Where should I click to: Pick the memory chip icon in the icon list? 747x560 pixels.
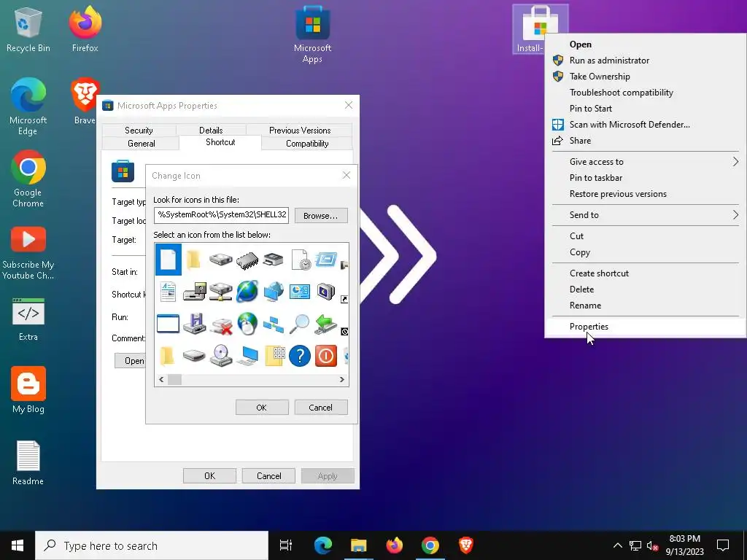pyautogui.click(x=247, y=260)
